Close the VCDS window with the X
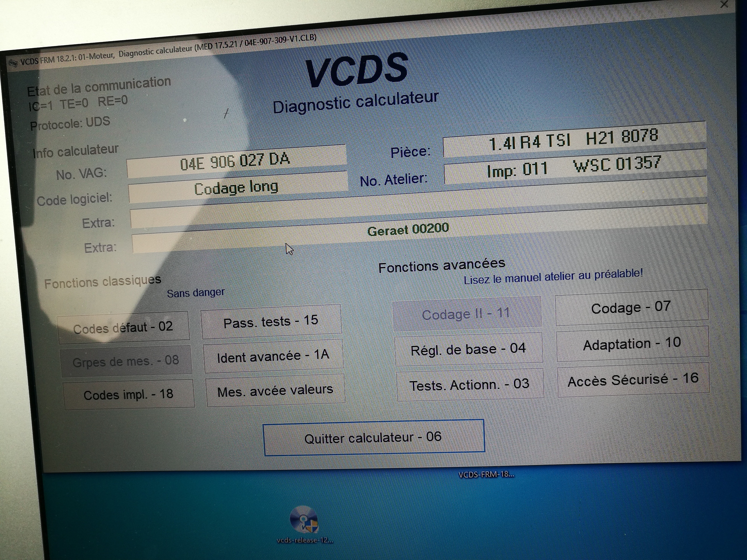 724,4
